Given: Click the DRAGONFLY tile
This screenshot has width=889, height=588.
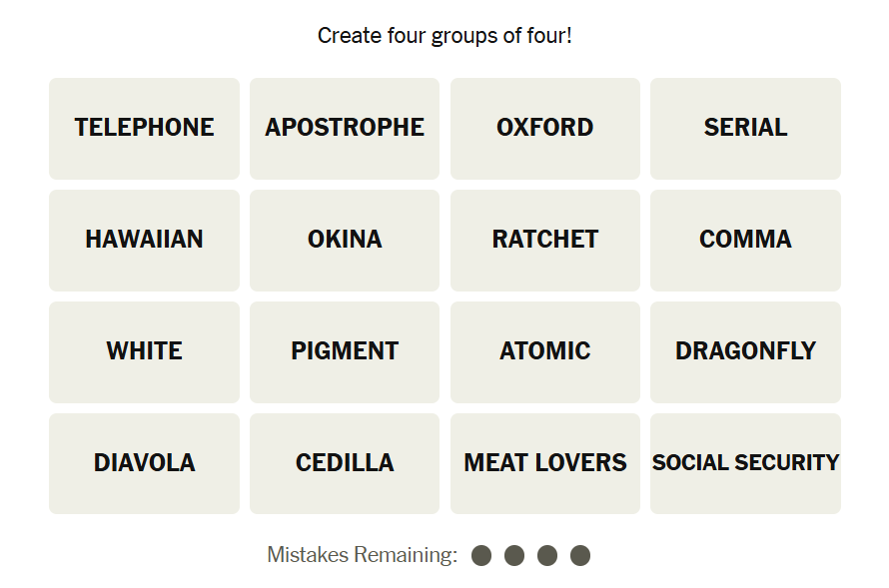Looking at the screenshot, I should [x=745, y=352].
